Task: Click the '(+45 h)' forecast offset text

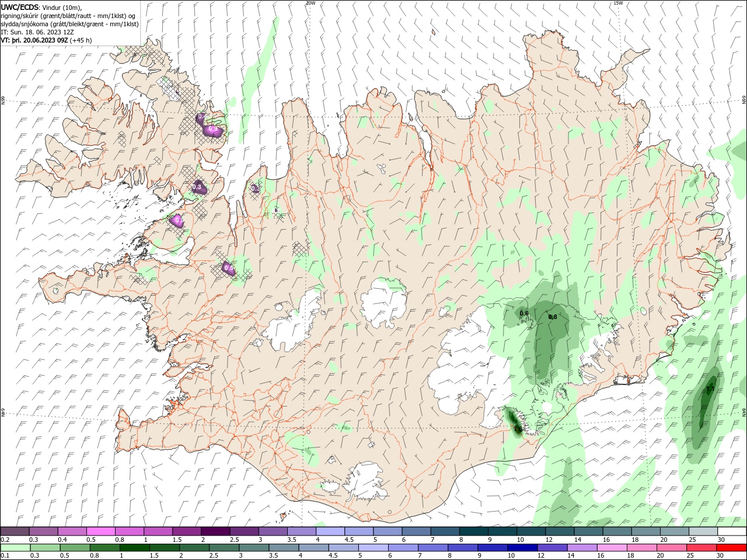Action: tap(81, 40)
